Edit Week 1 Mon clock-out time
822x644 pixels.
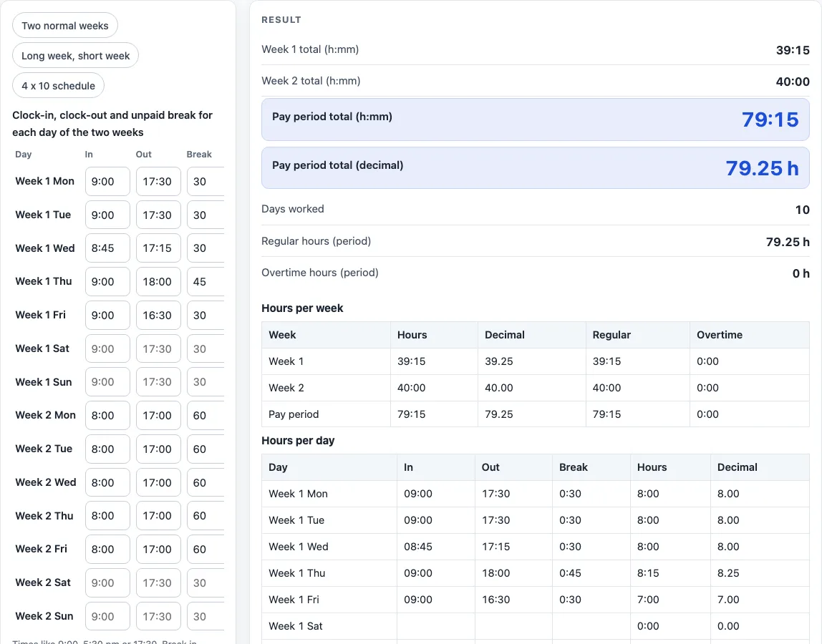(158, 181)
